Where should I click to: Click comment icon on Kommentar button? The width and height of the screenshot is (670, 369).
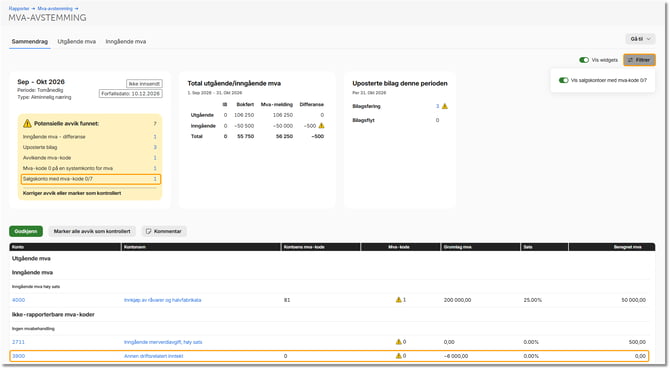click(148, 231)
